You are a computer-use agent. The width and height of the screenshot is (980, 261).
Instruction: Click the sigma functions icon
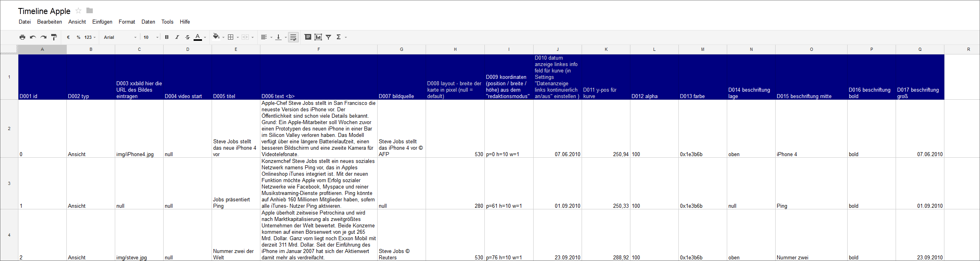tap(338, 37)
